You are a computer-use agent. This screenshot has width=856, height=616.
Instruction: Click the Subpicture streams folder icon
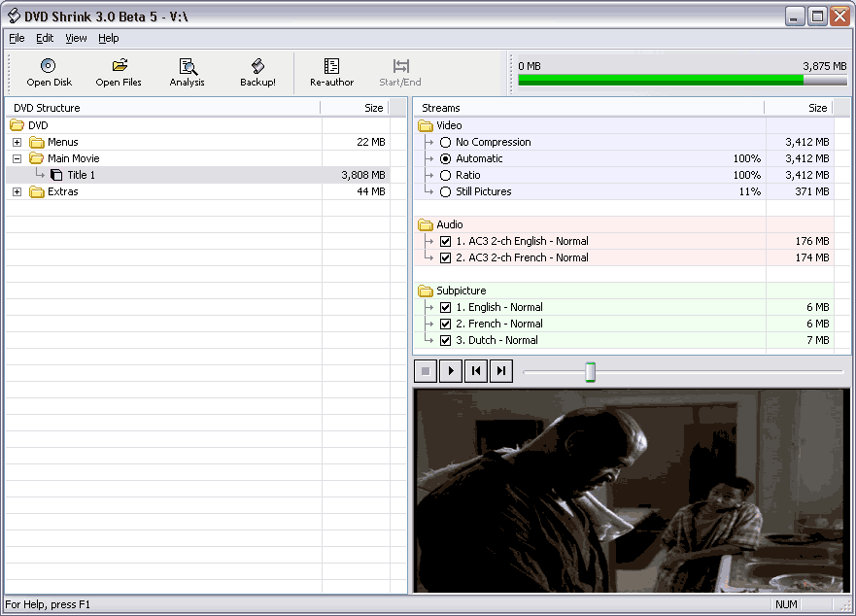pyautogui.click(x=426, y=291)
